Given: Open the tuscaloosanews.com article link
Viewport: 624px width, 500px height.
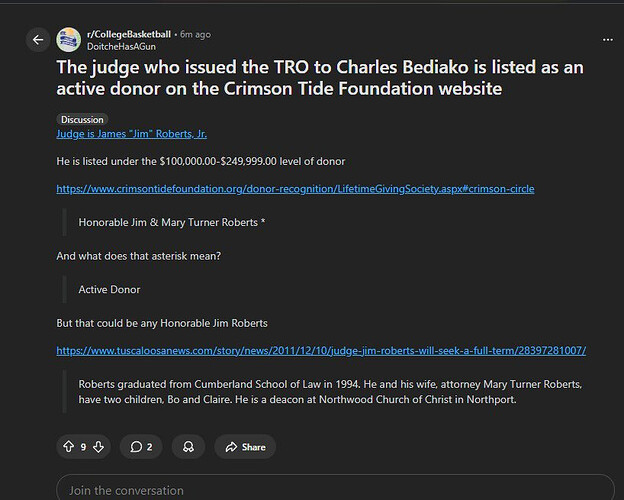Looking at the screenshot, I should click(321, 351).
